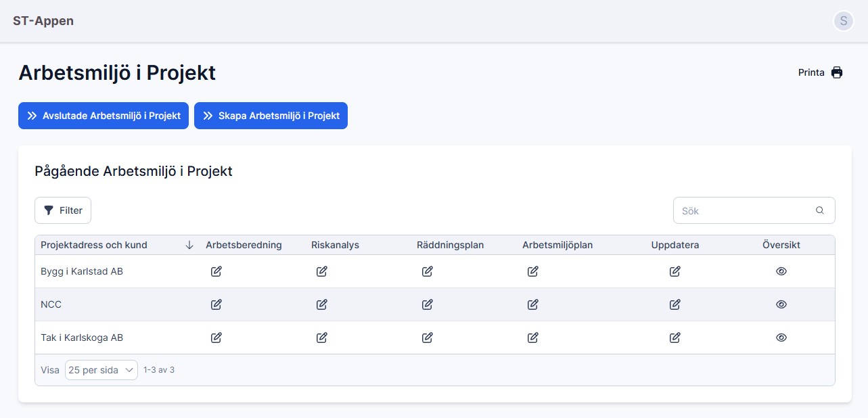
Task: Click the magnifier icon in the search box
Action: pos(820,210)
